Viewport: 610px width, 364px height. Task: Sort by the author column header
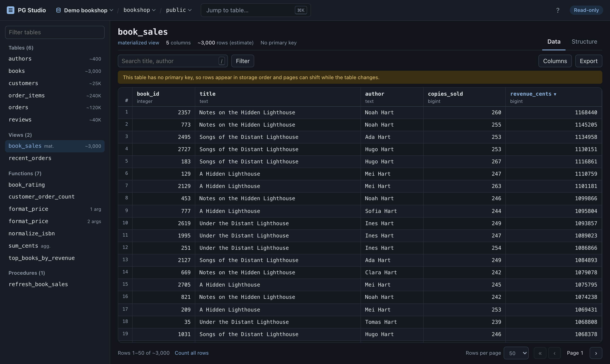click(392, 97)
